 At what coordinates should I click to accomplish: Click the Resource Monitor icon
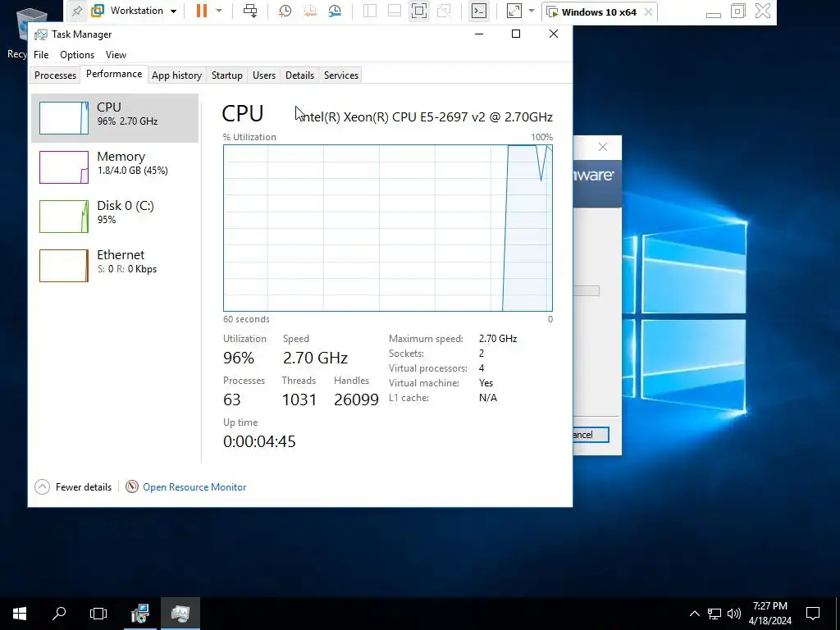132,486
